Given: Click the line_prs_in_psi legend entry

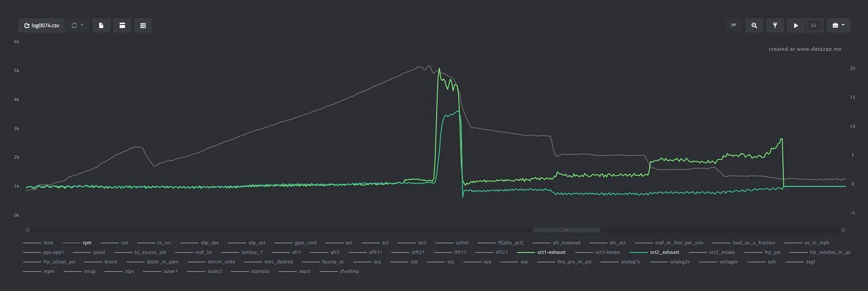Looking at the screenshot, I should [x=564, y=262].
